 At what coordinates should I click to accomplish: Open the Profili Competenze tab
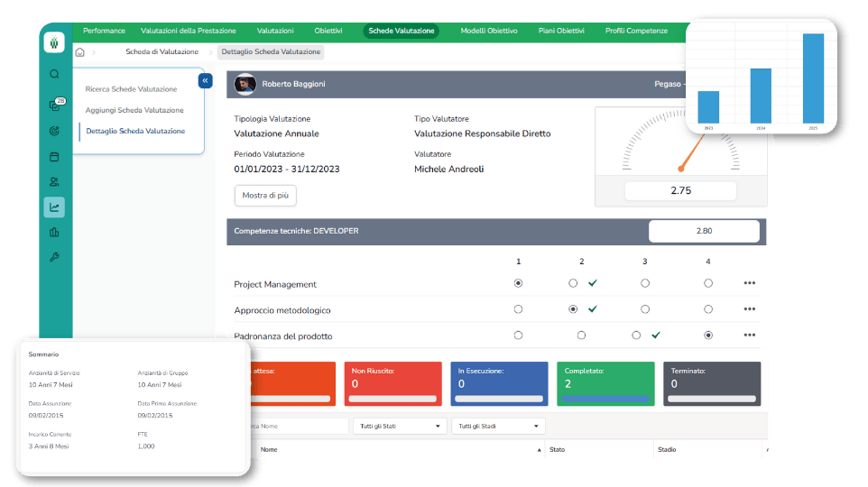(x=636, y=31)
